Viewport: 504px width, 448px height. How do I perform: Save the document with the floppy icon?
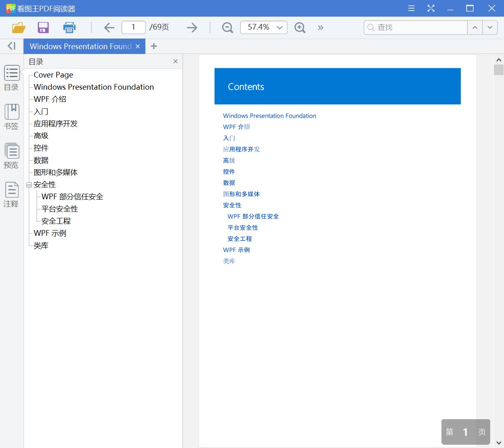tap(43, 28)
